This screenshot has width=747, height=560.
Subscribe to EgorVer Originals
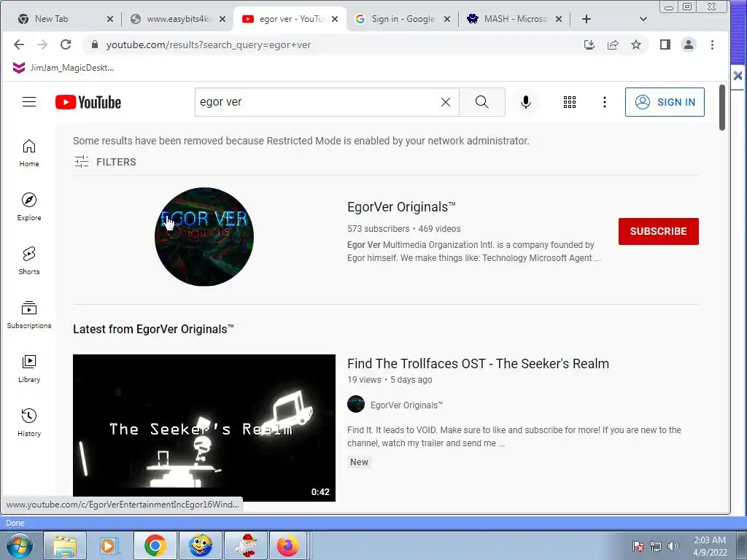tap(659, 231)
